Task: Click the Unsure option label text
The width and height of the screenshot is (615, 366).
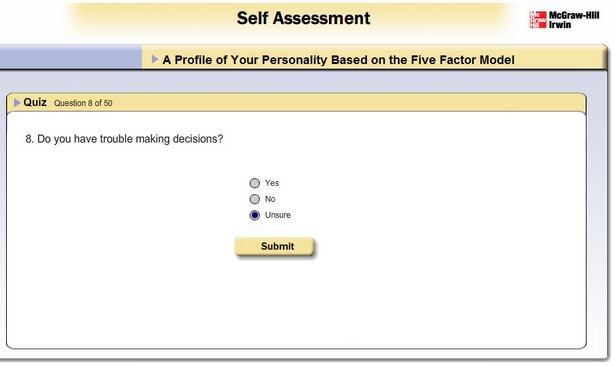Action: (278, 215)
